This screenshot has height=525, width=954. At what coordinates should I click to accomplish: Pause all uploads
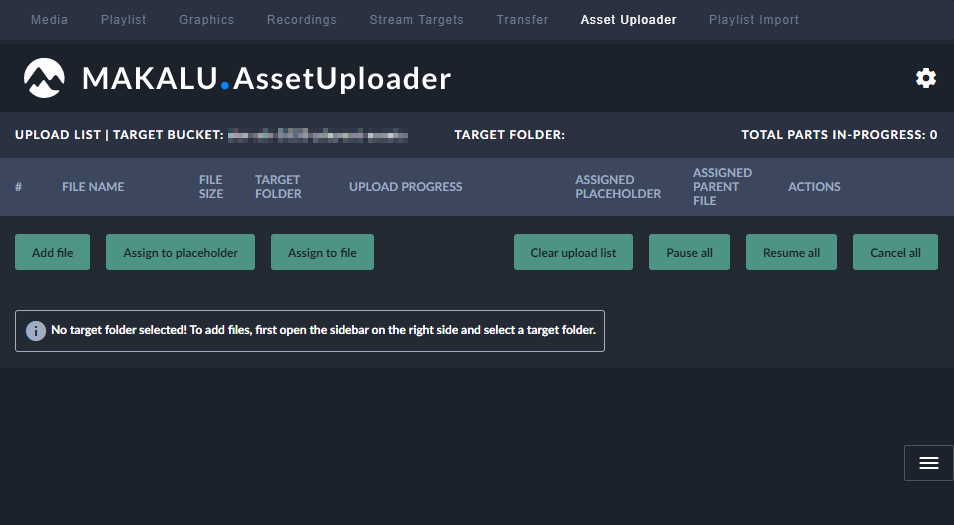689,252
